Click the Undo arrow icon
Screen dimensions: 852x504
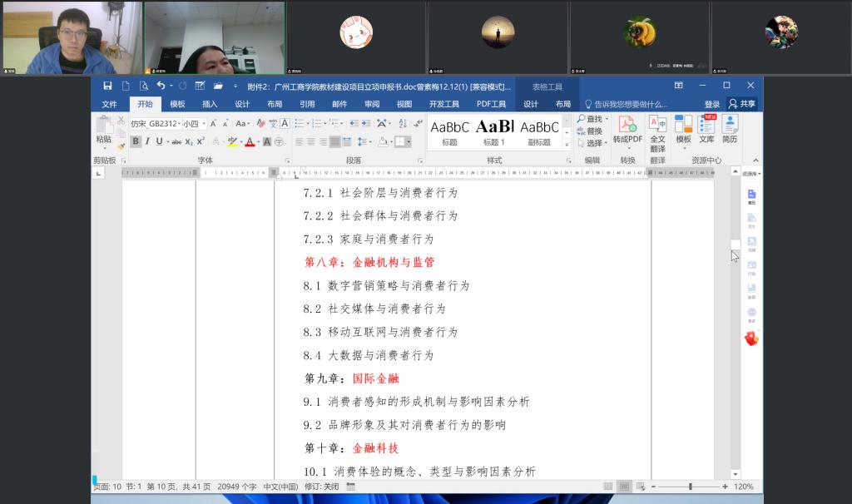click(160, 86)
